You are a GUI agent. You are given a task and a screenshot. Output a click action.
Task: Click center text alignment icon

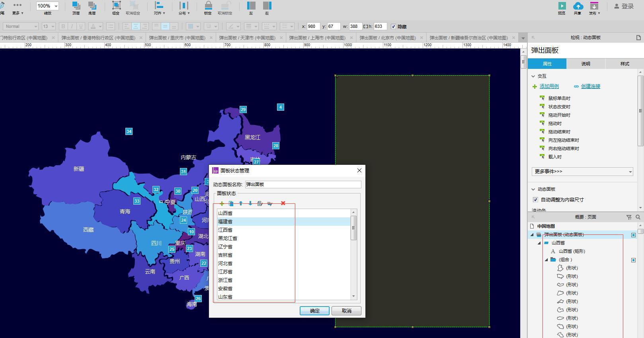click(136, 26)
